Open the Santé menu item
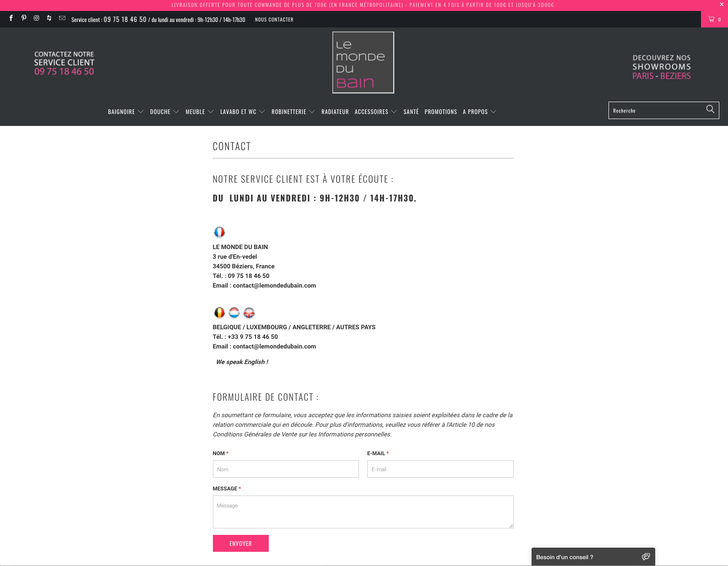 coord(411,112)
